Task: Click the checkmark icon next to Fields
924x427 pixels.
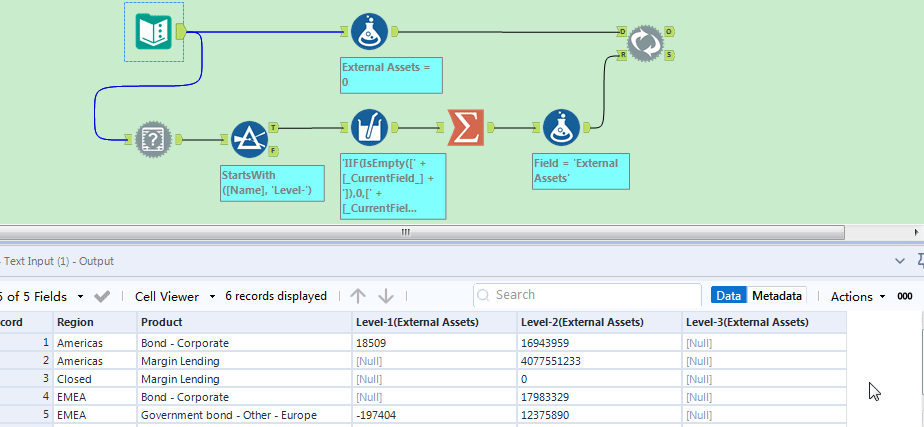Action: point(102,296)
